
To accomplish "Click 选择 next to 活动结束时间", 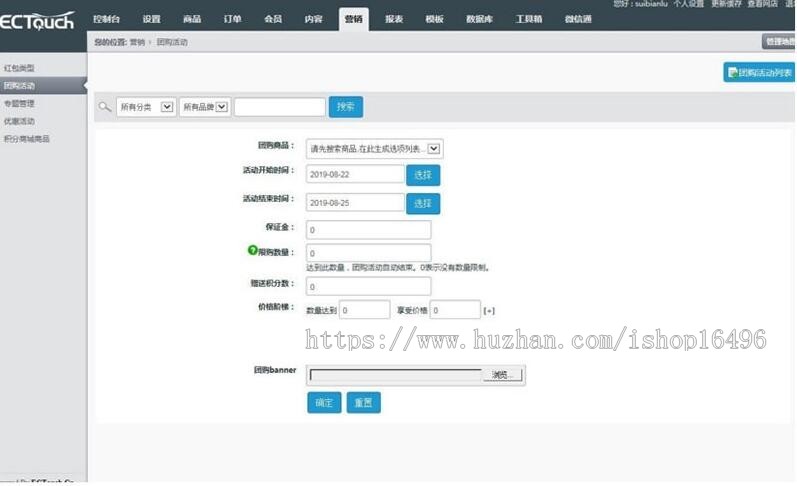I will (423, 203).
